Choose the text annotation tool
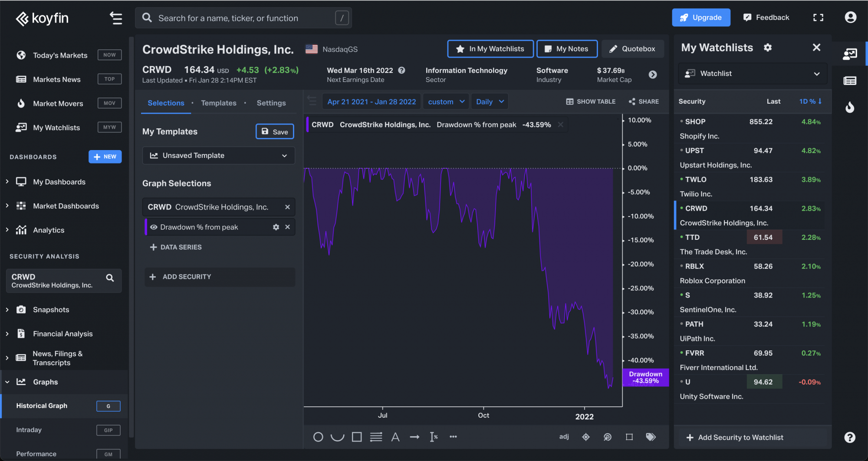Image resolution: width=868 pixels, height=461 pixels. click(x=395, y=437)
